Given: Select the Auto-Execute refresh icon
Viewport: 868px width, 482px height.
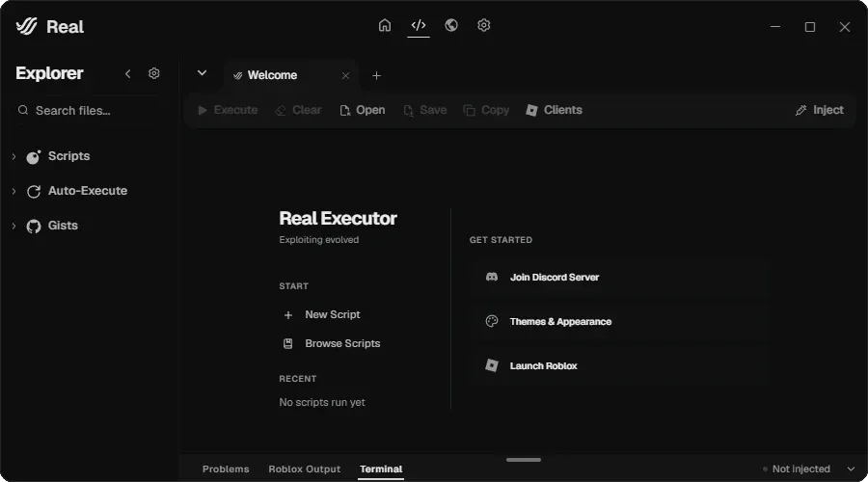Looking at the screenshot, I should pyautogui.click(x=34, y=192).
